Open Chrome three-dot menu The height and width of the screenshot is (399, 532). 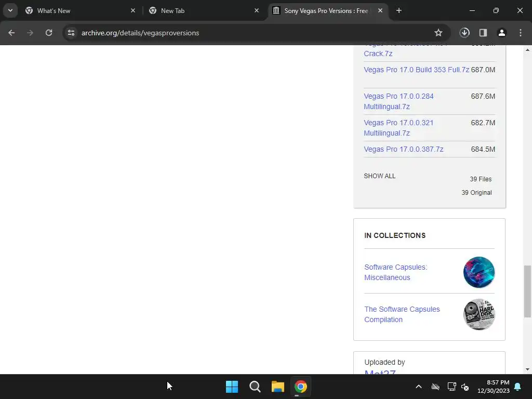(521, 33)
